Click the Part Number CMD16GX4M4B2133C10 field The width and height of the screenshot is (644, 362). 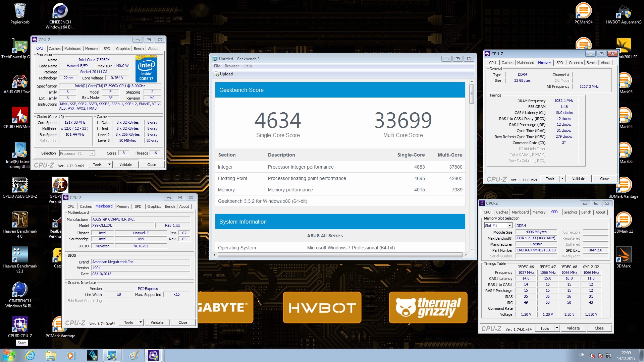[x=536, y=250]
